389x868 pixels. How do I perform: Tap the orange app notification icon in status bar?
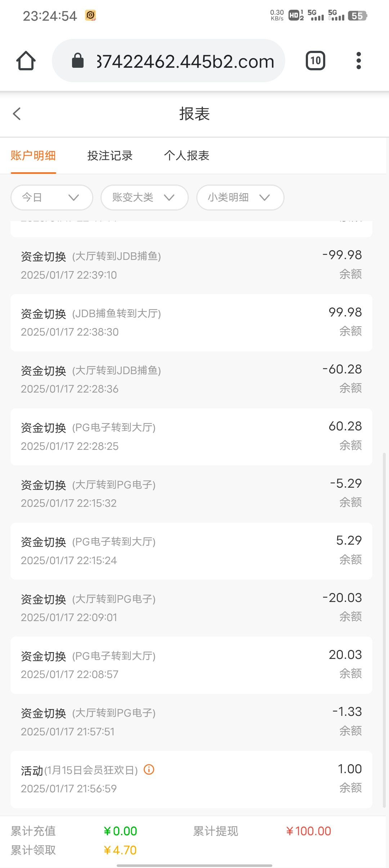click(x=90, y=15)
